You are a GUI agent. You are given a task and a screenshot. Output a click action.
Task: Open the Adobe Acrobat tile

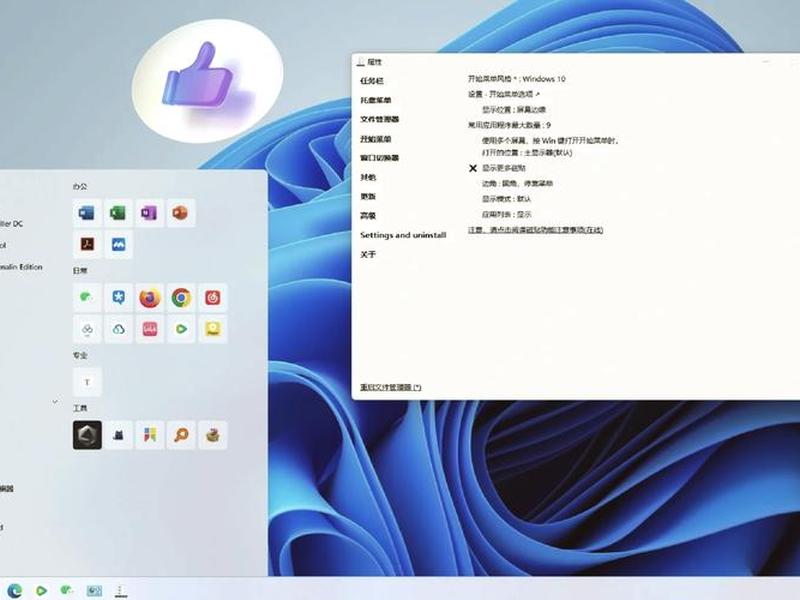tap(87, 244)
